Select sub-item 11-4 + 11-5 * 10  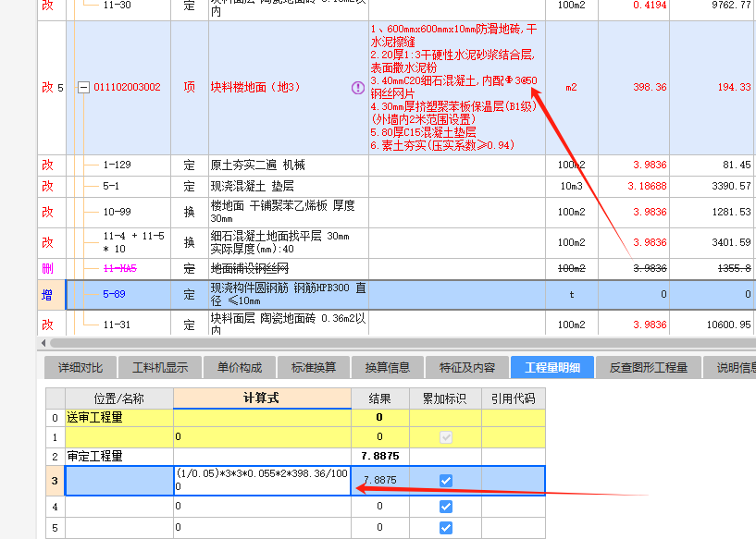(x=133, y=242)
